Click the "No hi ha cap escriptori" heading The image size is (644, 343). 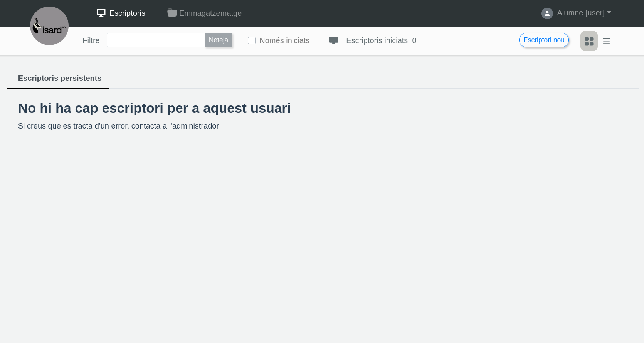[x=154, y=108]
